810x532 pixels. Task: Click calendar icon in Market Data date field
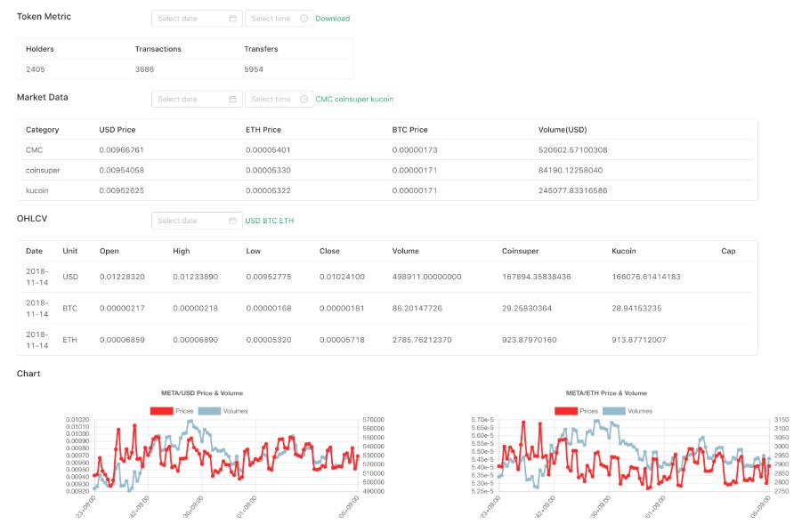tap(232, 100)
